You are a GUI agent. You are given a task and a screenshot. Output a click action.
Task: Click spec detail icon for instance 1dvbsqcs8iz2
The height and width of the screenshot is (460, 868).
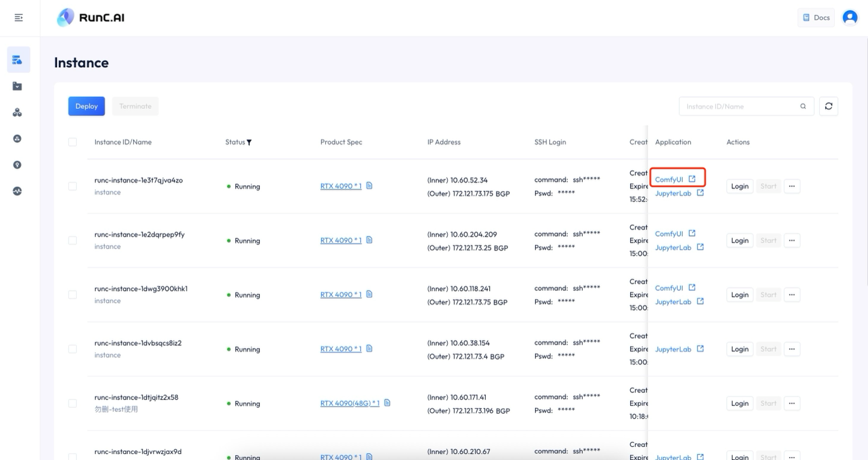pos(369,348)
